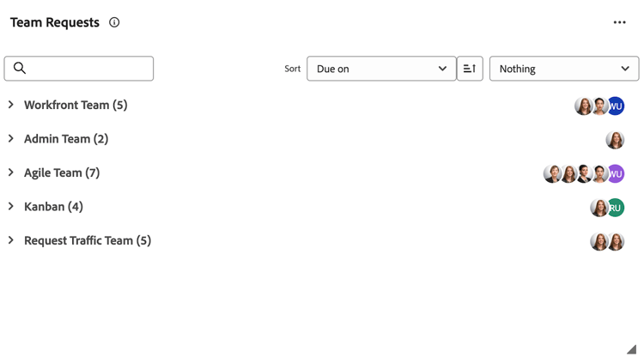Click last avatar in Request Traffic Team row
Viewport: 644px width, 363px height.
tap(616, 242)
